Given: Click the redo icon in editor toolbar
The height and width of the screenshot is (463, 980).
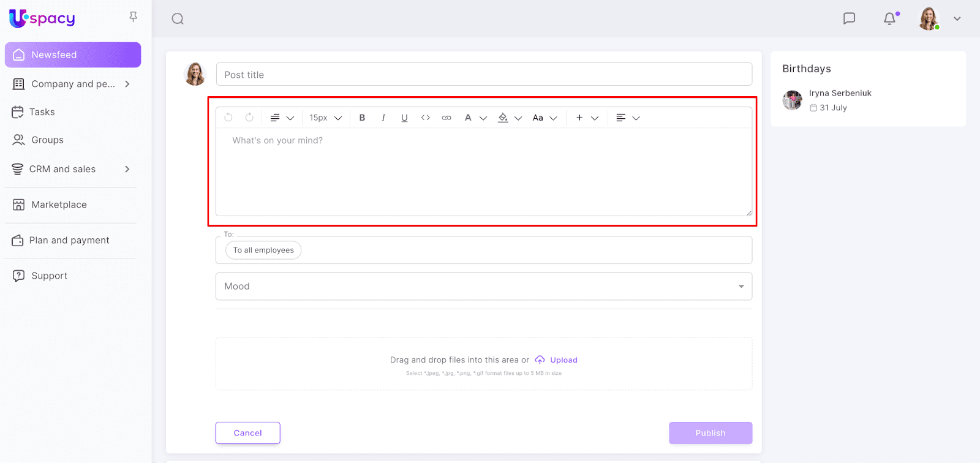Looking at the screenshot, I should pos(249,118).
